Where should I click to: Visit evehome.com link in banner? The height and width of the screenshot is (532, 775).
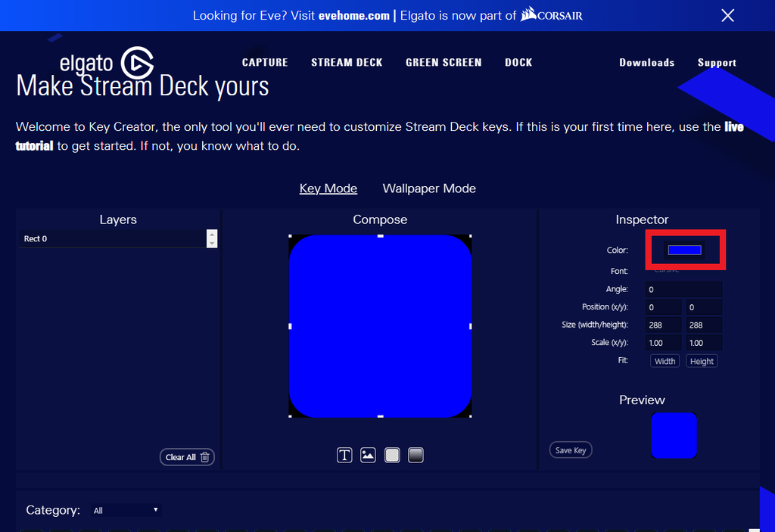(x=354, y=15)
